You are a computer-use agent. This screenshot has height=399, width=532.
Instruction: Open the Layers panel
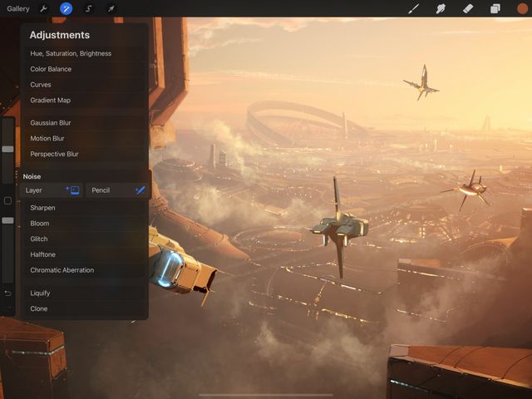495,9
